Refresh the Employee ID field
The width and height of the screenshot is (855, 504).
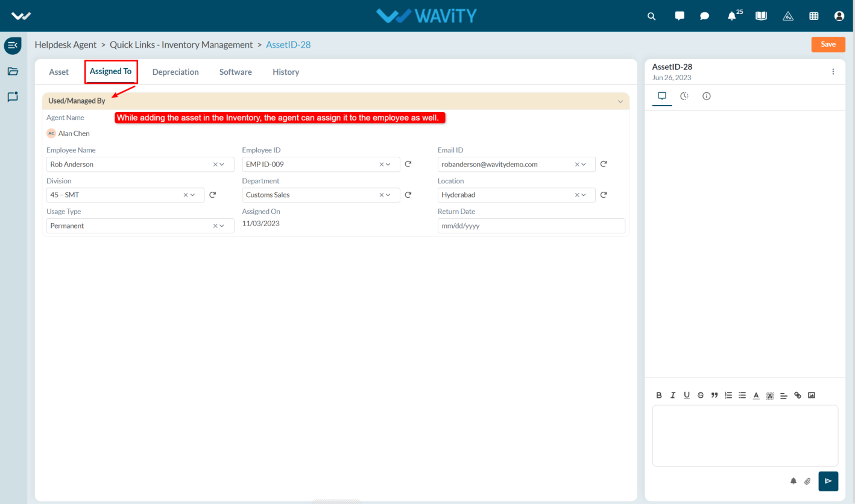(408, 164)
